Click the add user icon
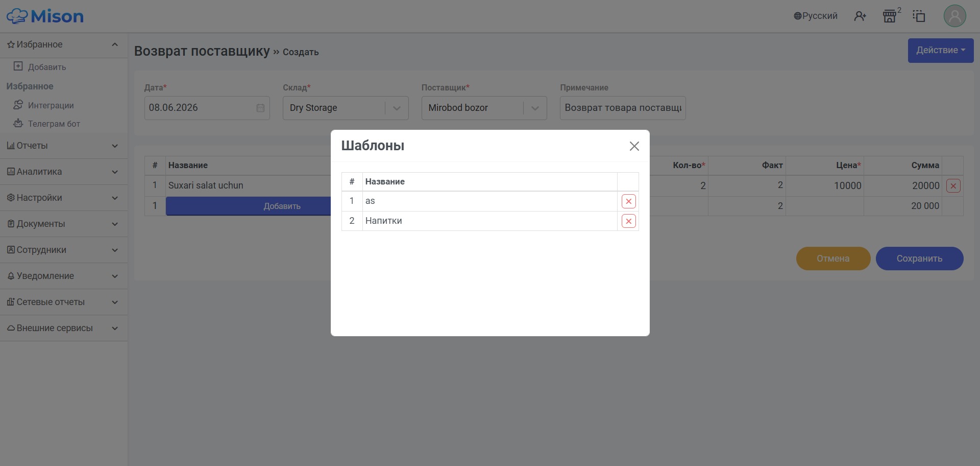Image resolution: width=980 pixels, height=466 pixels. pyautogui.click(x=860, y=16)
